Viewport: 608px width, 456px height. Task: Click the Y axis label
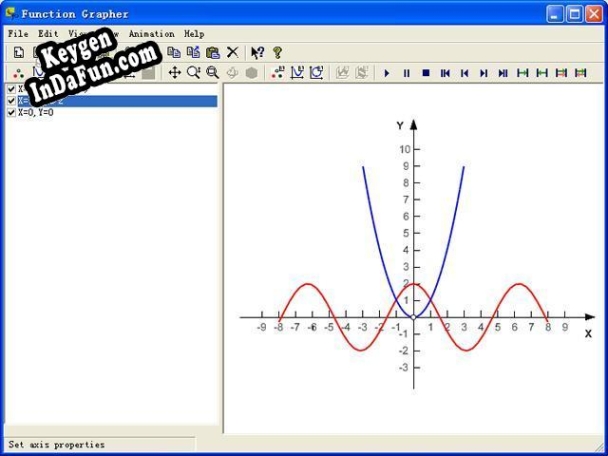[400, 125]
